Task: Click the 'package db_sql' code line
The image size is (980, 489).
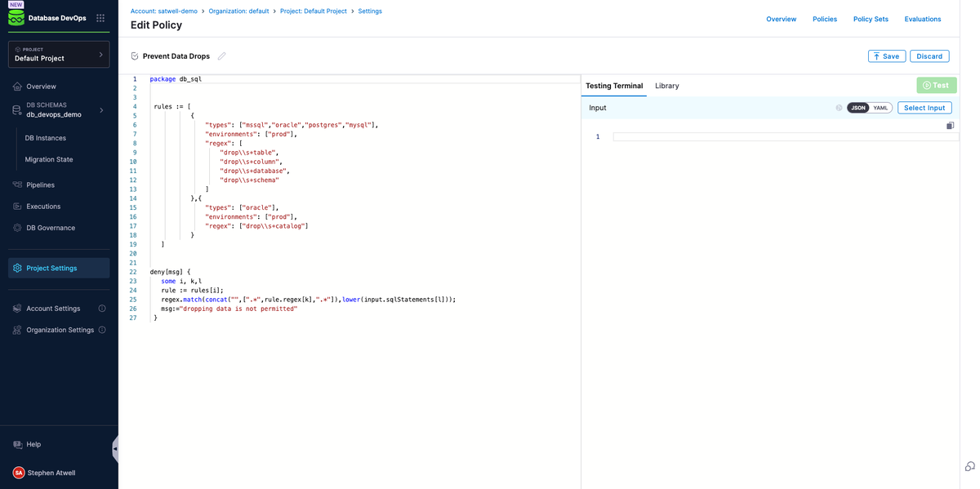Action: 176,79
